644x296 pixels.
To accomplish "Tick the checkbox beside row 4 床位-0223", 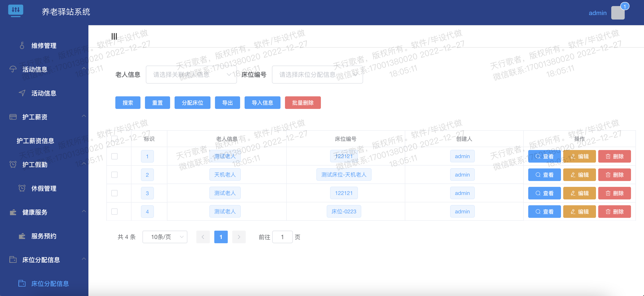I will click(x=114, y=211).
